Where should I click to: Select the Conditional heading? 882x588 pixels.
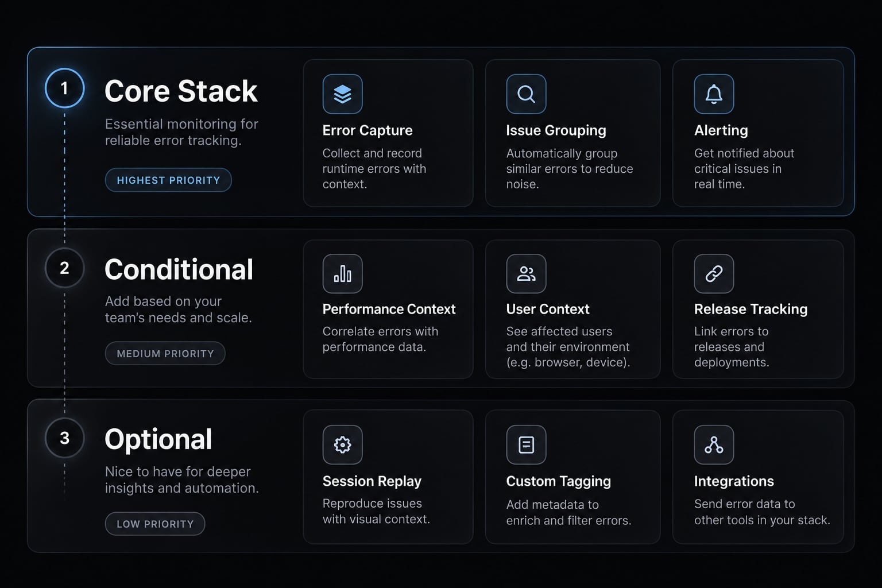[x=179, y=270]
